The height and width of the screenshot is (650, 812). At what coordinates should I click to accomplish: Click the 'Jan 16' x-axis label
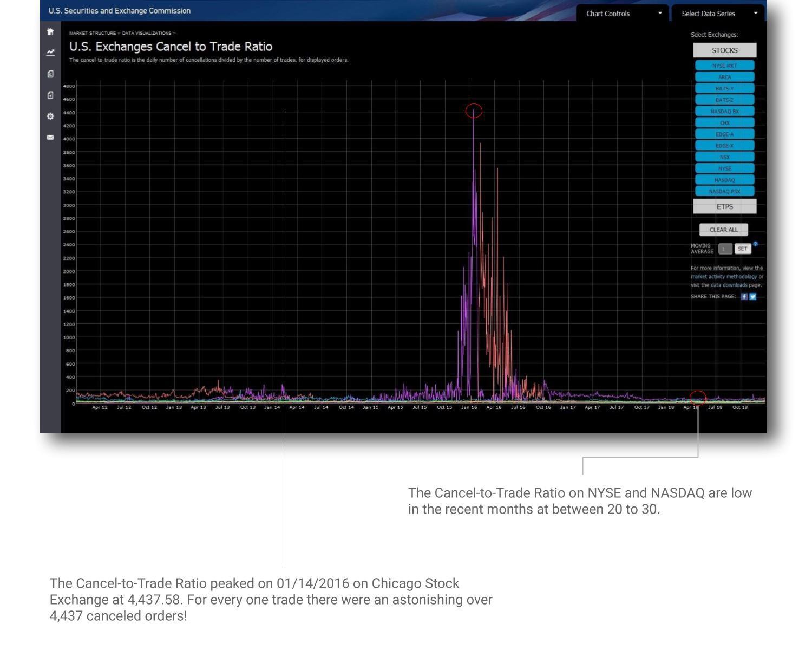[x=469, y=407]
